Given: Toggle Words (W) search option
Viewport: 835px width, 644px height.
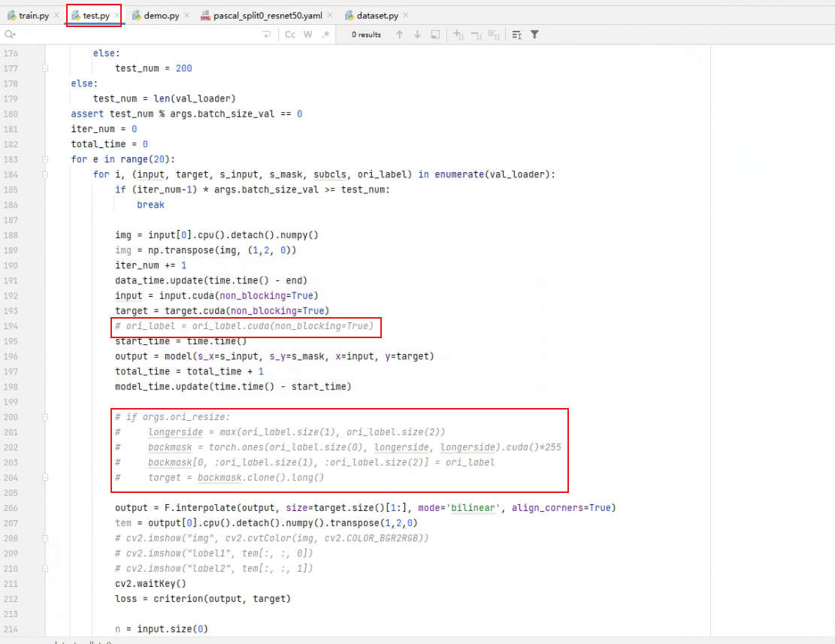Looking at the screenshot, I should coord(308,35).
